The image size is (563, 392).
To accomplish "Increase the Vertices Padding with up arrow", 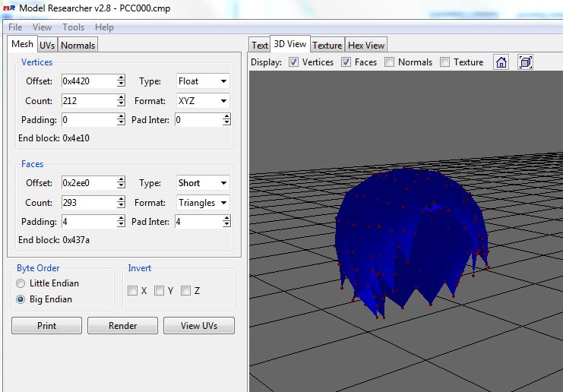I will [121, 117].
